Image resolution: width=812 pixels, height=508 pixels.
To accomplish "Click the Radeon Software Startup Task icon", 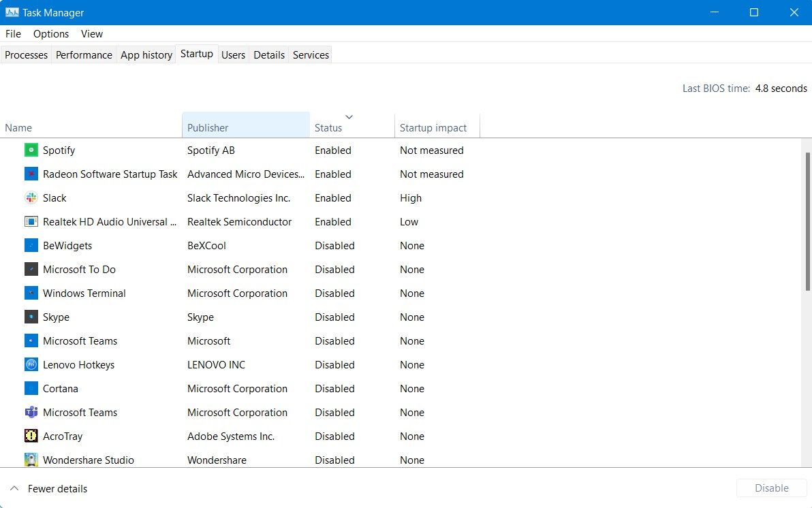I will tap(31, 174).
